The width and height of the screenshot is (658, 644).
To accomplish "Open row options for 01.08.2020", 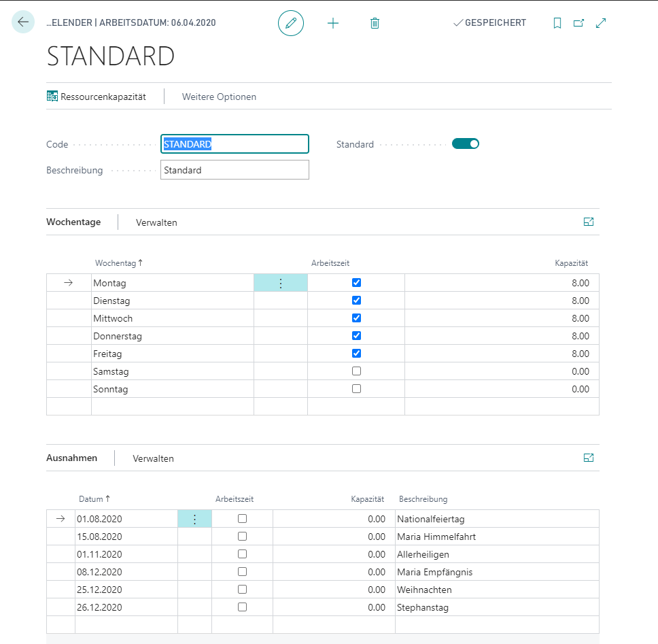I will point(194,520).
